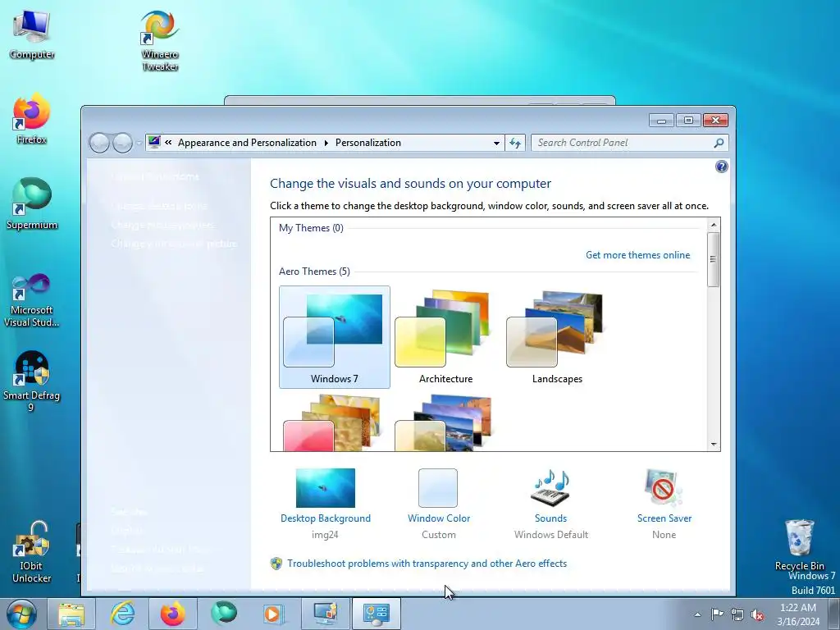This screenshot has width=840, height=630.
Task: Open the recent pages dropdown arrow
Action: 139,143
